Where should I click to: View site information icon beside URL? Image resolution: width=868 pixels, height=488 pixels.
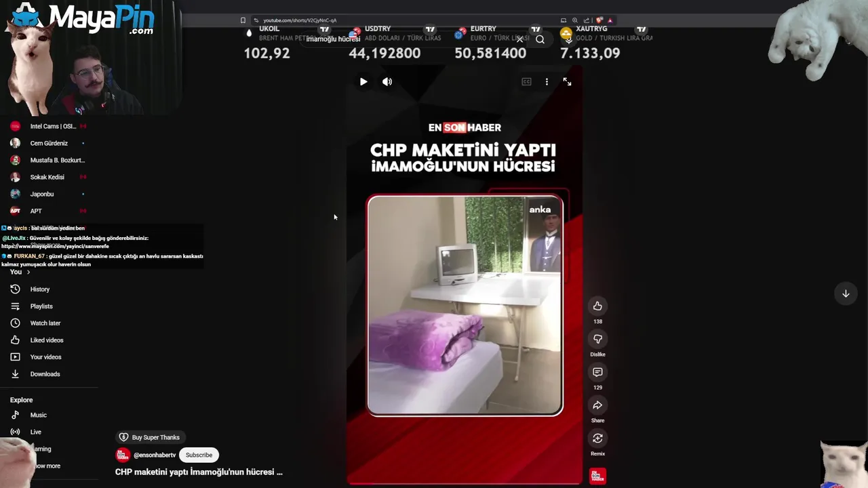[x=256, y=20]
